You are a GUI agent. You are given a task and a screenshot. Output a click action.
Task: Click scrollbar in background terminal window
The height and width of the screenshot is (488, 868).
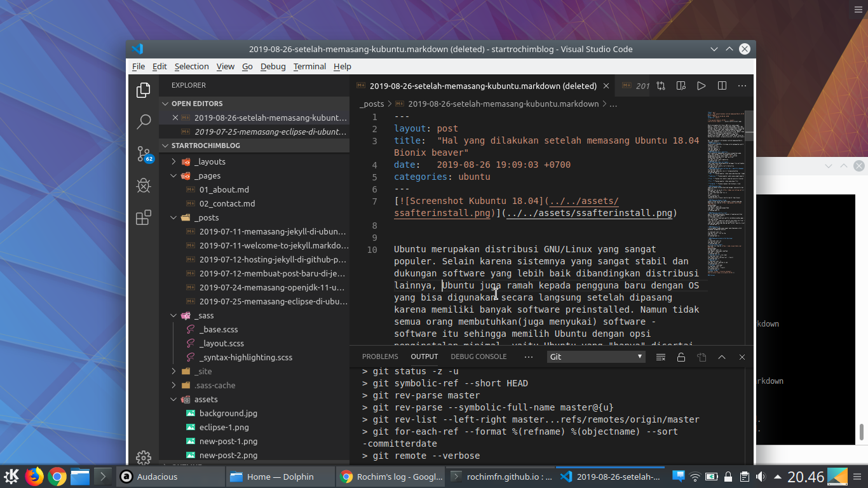(862, 432)
